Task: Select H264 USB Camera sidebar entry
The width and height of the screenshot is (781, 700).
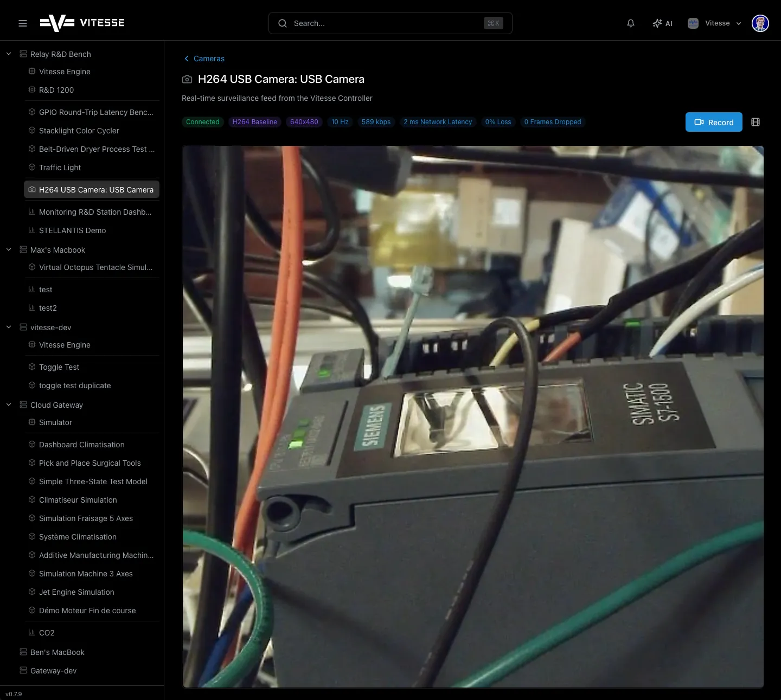Action: (x=92, y=190)
